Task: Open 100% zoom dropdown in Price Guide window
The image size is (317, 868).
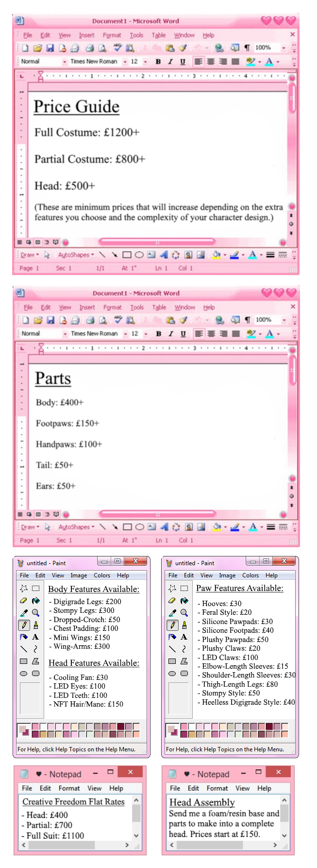Action: [x=284, y=48]
